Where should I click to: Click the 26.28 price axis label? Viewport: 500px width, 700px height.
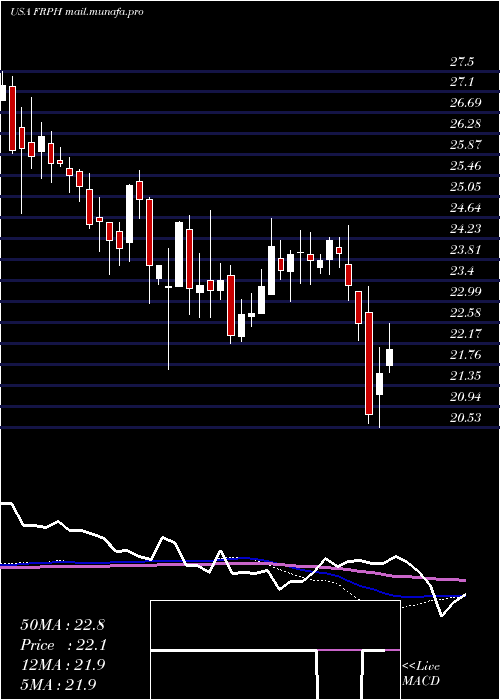[x=465, y=124]
